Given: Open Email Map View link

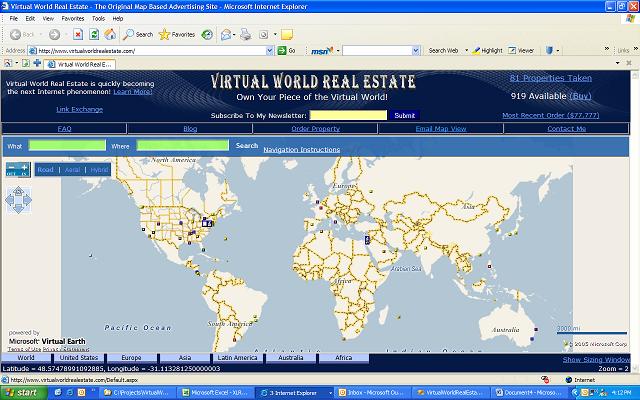Looking at the screenshot, I should point(441,129).
